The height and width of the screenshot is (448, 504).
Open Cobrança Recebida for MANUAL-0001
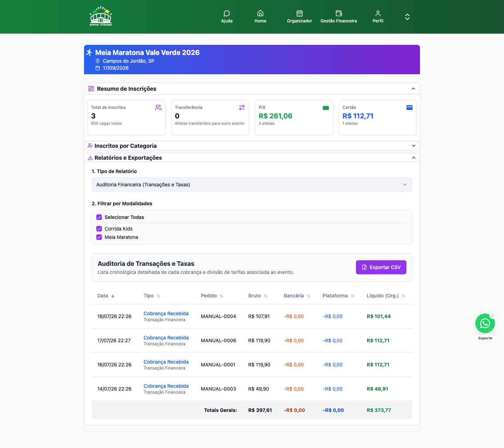166,362
